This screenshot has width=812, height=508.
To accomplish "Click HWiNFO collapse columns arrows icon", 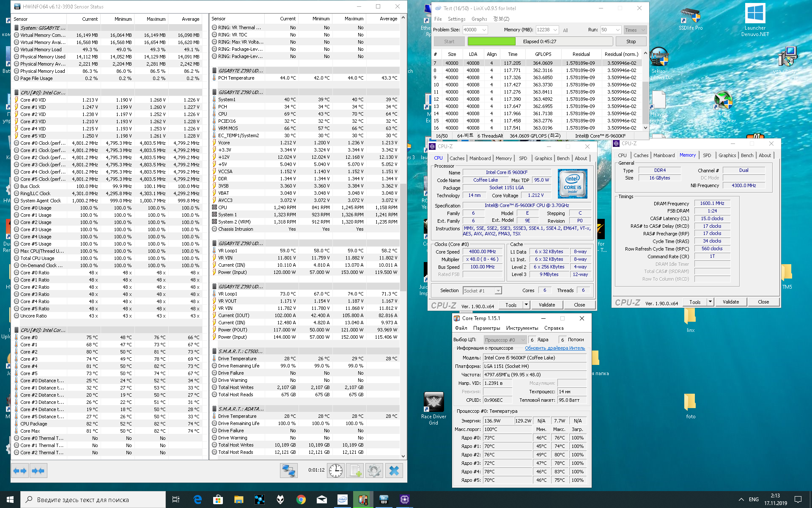I will (x=38, y=471).
